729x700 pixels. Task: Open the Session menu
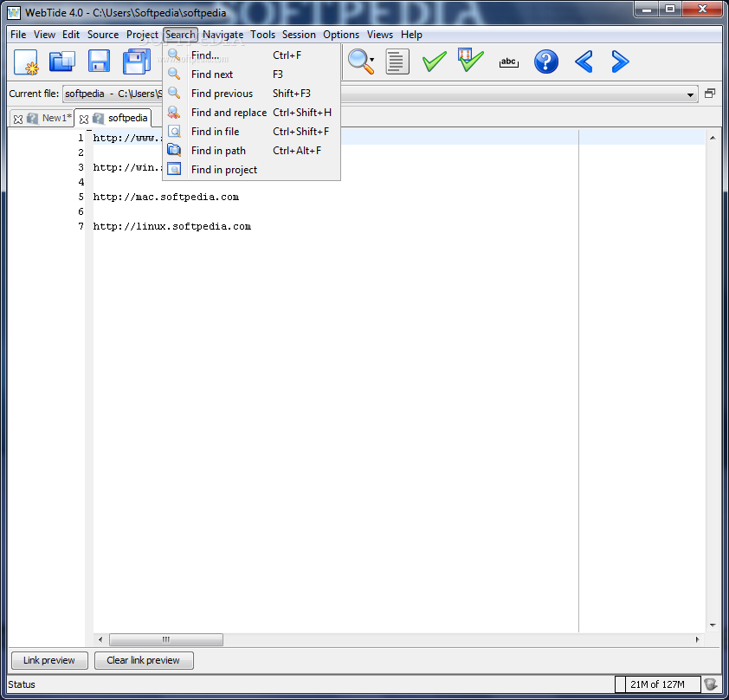(299, 35)
